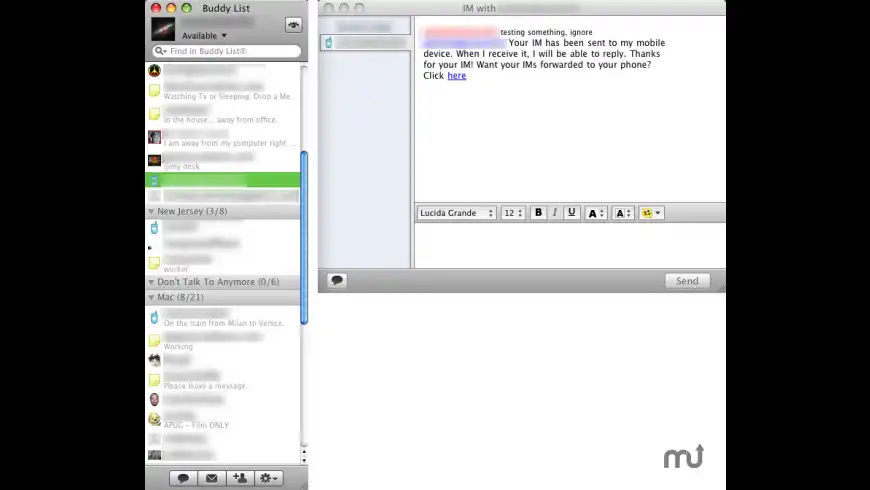Click away note icon beside 'In the house... away from office'
The width and height of the screenshot is (870, 490).
(154, 114)
